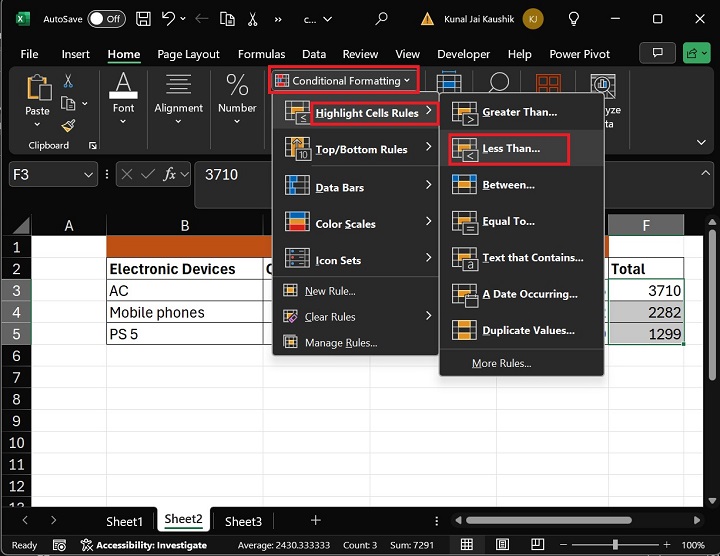Expand the Name Box dropdown arrow
The height and width of the screenshot is (556, 720).
[88, 174]
